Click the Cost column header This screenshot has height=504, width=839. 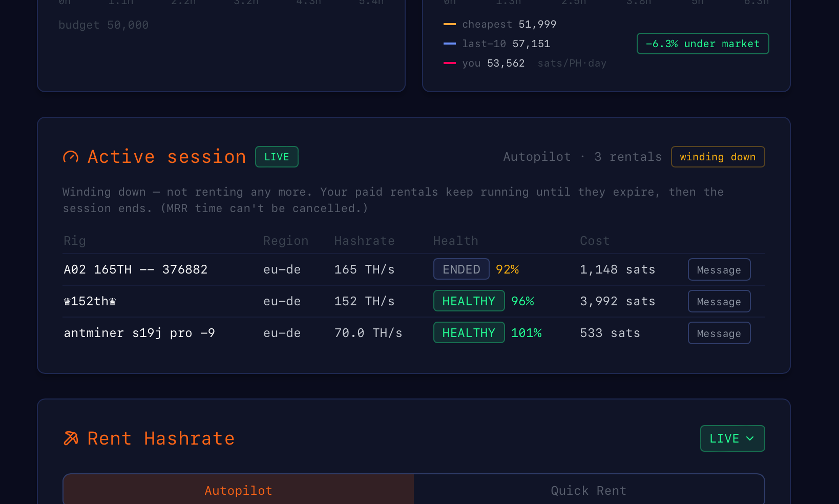coord(595,241)
